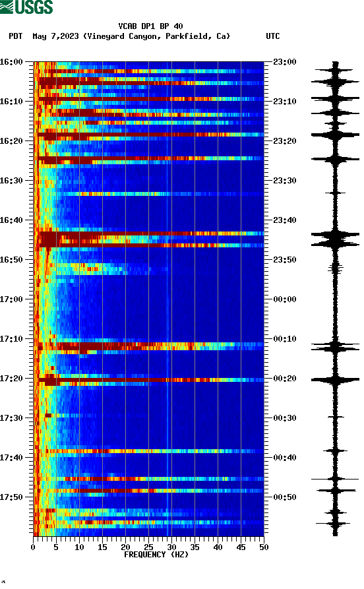
Task: Click the 17:40 PDT time label
Action: pos(11,458)
